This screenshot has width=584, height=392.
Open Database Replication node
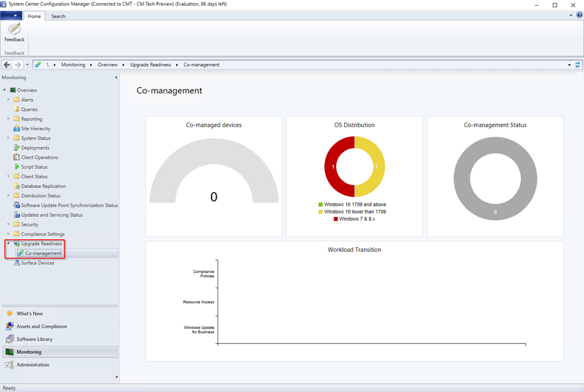pos(43,186)
